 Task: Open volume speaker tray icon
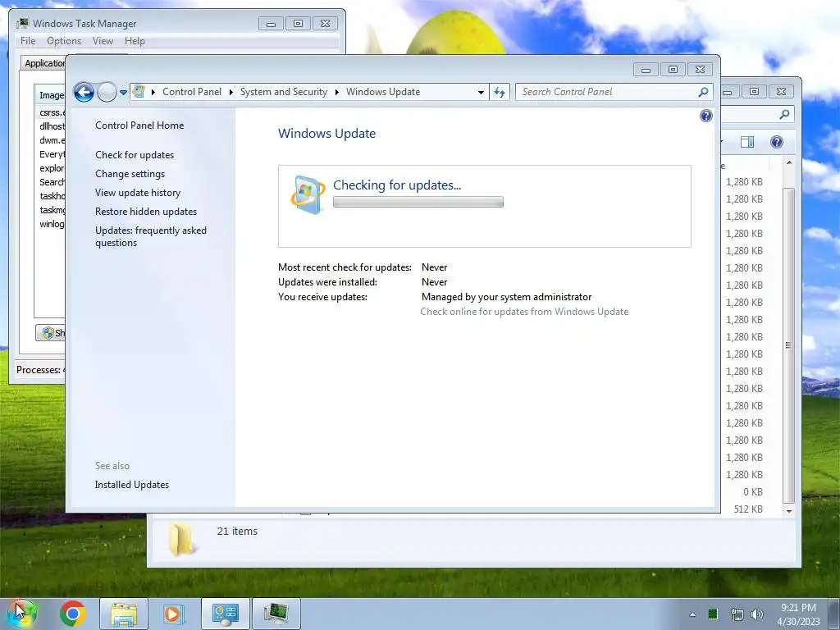[x=757, y=614]
